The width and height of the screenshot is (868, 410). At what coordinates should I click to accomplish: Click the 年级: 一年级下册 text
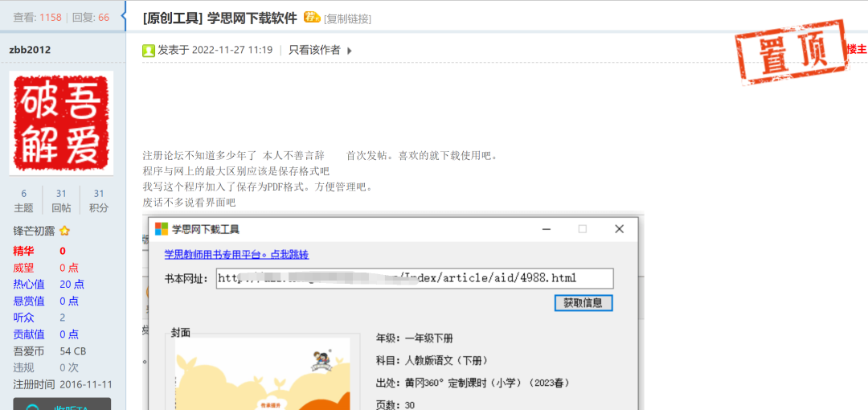point(416,338)
